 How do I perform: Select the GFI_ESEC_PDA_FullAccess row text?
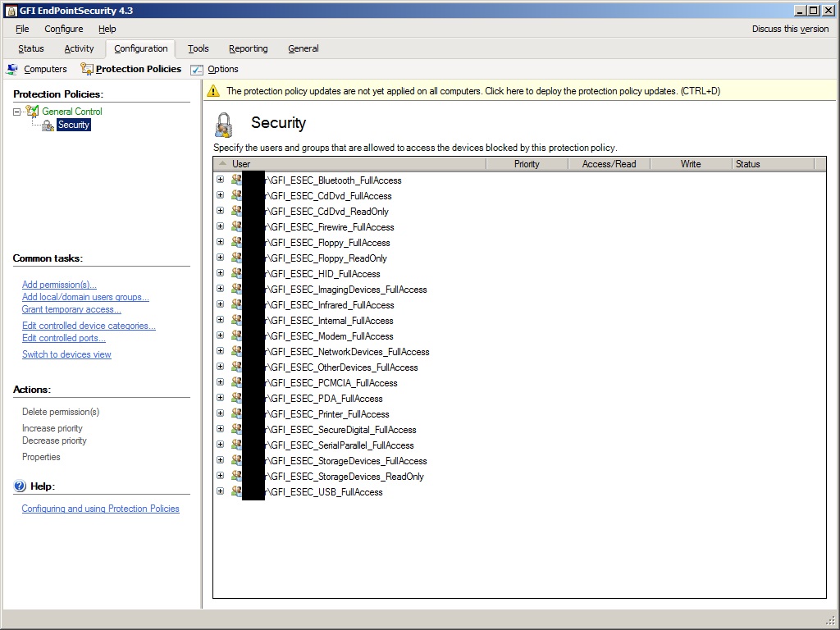(324, 399)
